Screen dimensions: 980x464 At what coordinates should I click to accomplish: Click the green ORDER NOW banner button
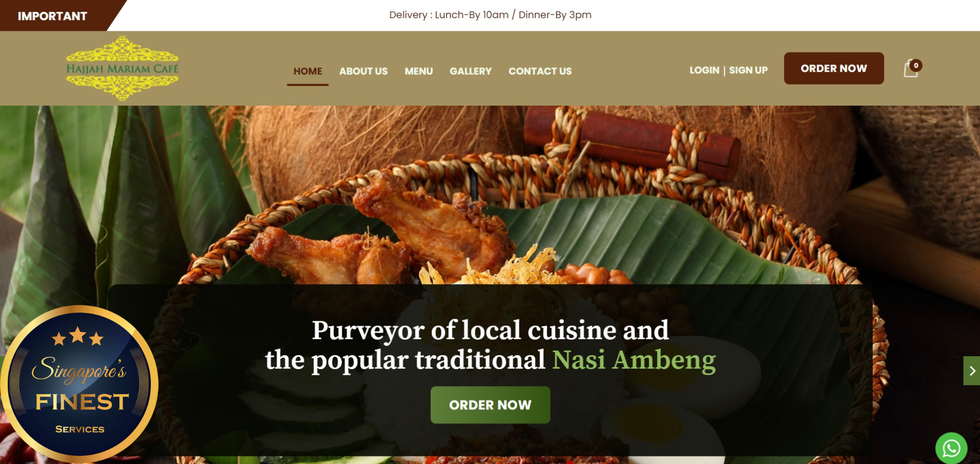[x=490, y=405]
